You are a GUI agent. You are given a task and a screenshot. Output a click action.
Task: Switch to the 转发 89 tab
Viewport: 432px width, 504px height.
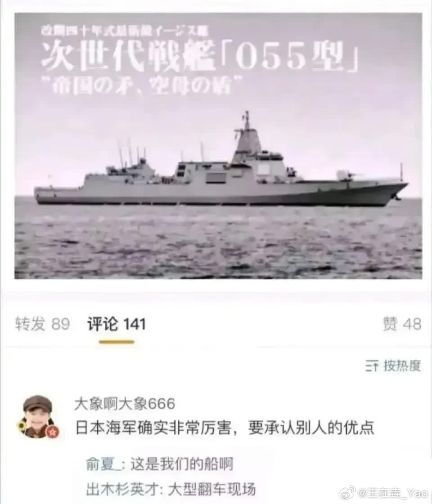click(42, 324)
